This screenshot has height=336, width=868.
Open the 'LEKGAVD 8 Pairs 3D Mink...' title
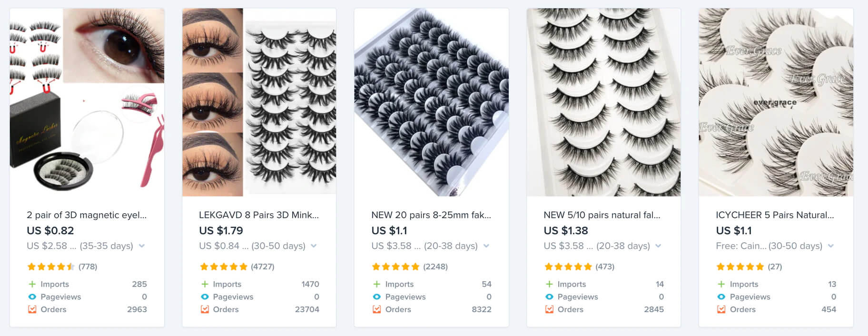click(x=259, y=215)
